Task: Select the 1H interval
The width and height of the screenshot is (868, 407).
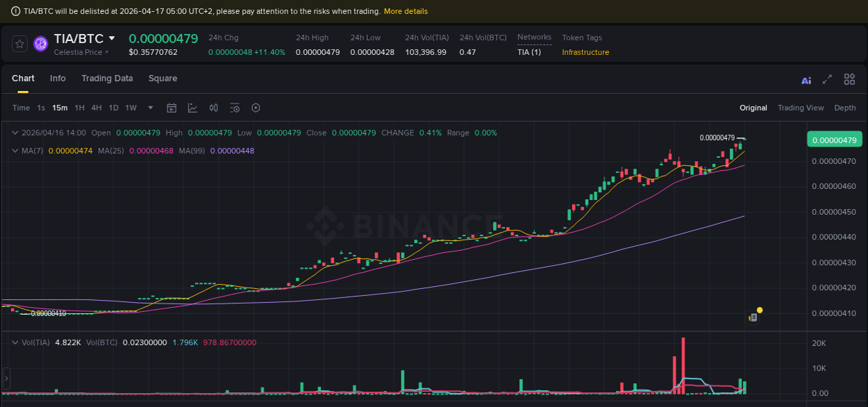Action: click(x=79, y=108)
